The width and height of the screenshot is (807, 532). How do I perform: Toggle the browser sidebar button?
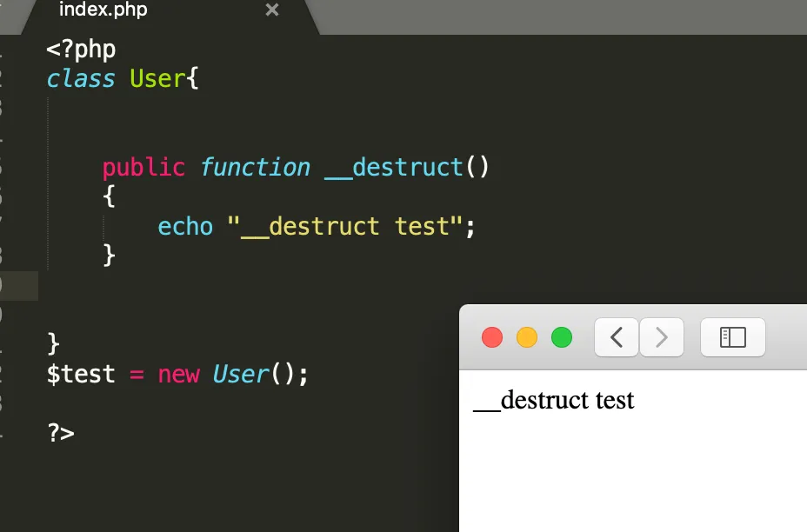coord(732,337)
